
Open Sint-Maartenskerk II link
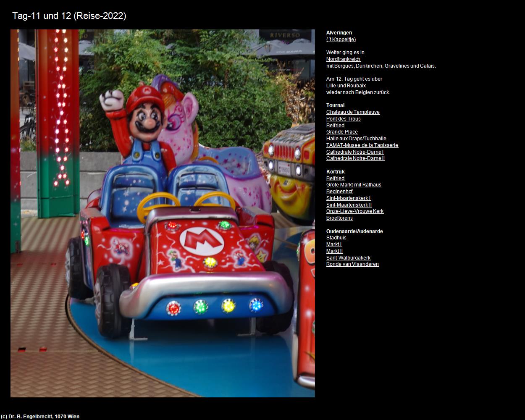(x=349, y=205)
